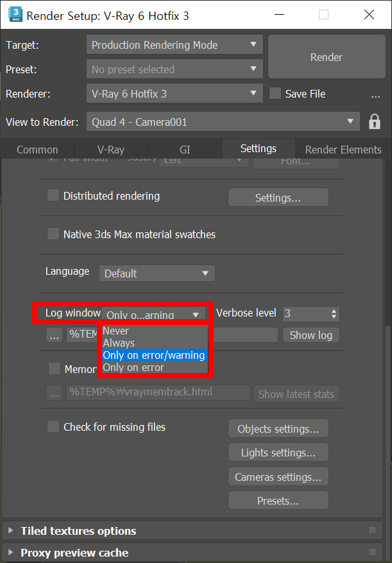The width and height of the screenshot is (392, 563).
Task: Enable the Save File checkbox
Action: (x=275, y=94)
